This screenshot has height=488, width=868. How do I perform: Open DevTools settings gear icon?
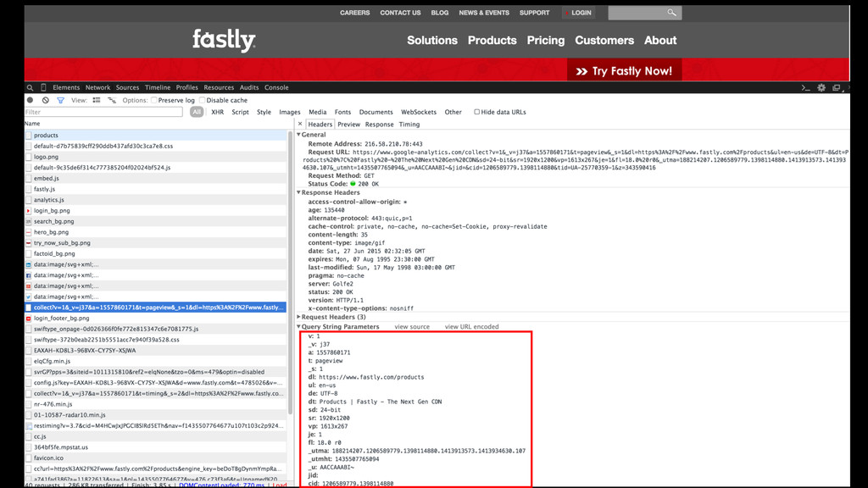coord(821,87)
